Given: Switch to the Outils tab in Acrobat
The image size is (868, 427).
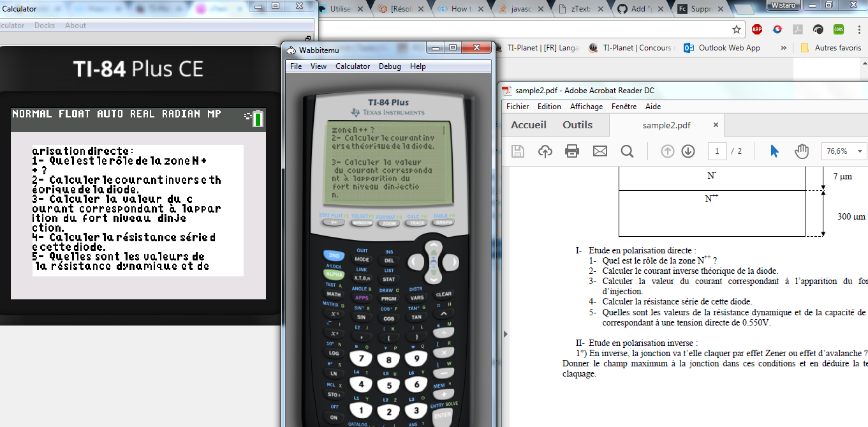Looking at the screenshot, I should [578, 125].
